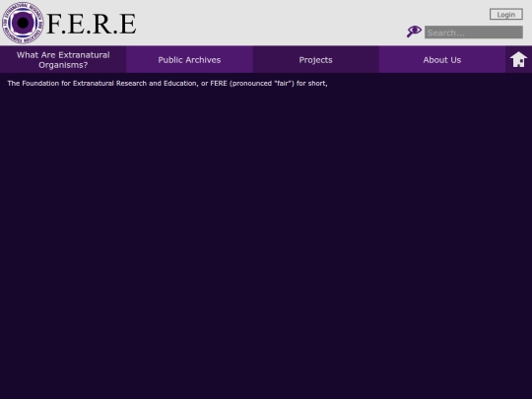532x399 pixels.
Task: Open the About Us page
Action: [x=442, y=60]
